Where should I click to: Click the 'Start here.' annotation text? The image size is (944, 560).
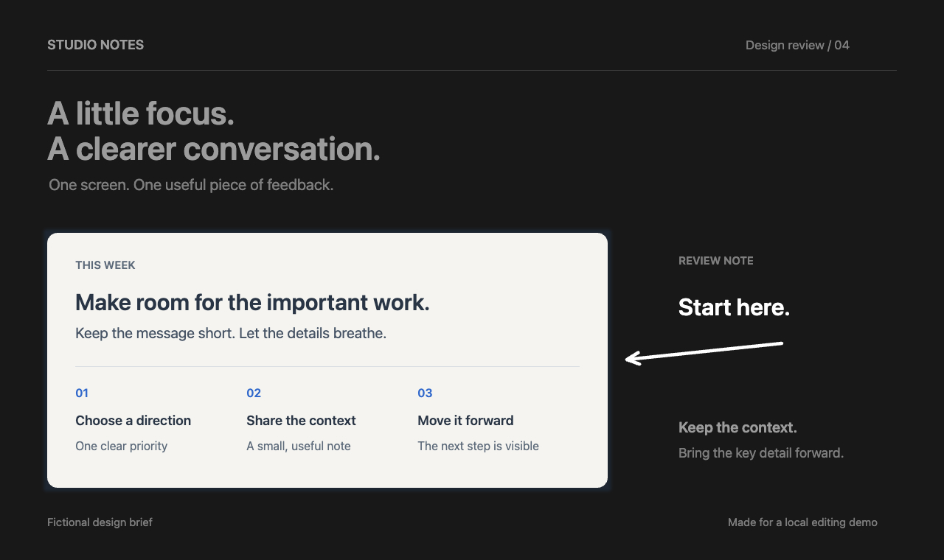(734, 308)
